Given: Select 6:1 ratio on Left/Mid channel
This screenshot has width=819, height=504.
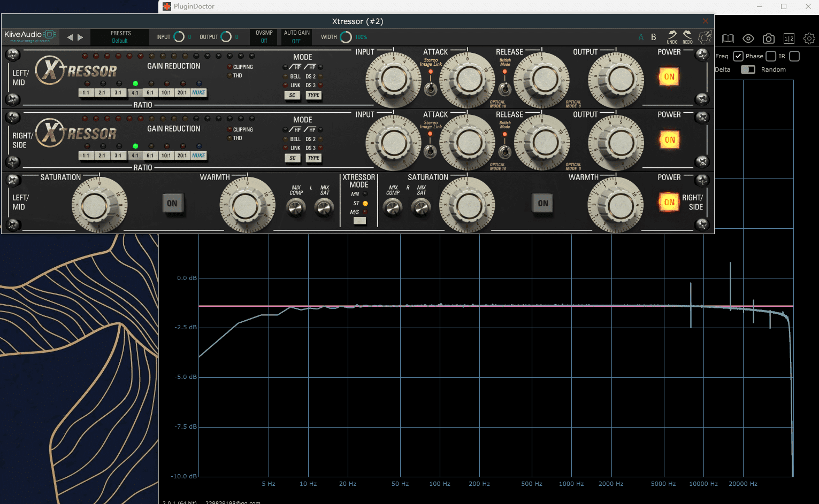Looking at the screenshot, I should tap(150, 93).
